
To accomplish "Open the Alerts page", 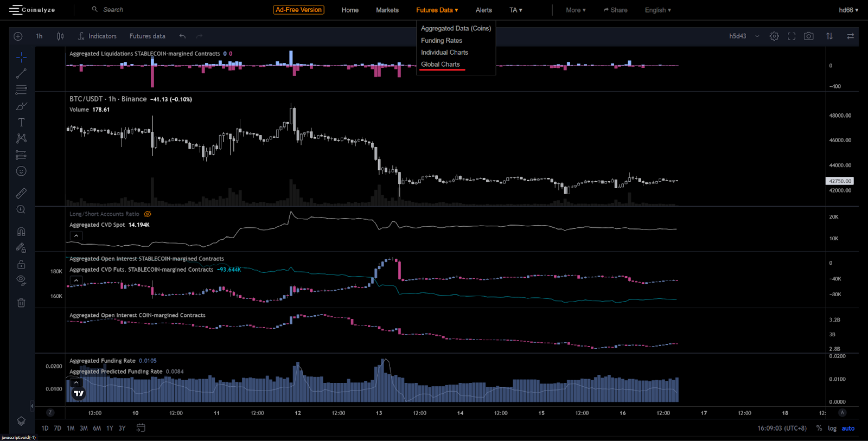I will 483,10.
